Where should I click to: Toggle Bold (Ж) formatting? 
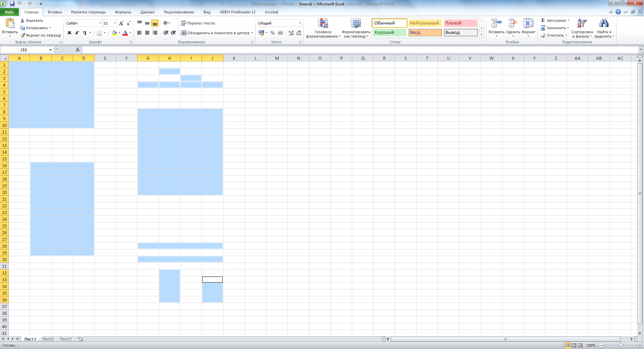tap(69, 33)
